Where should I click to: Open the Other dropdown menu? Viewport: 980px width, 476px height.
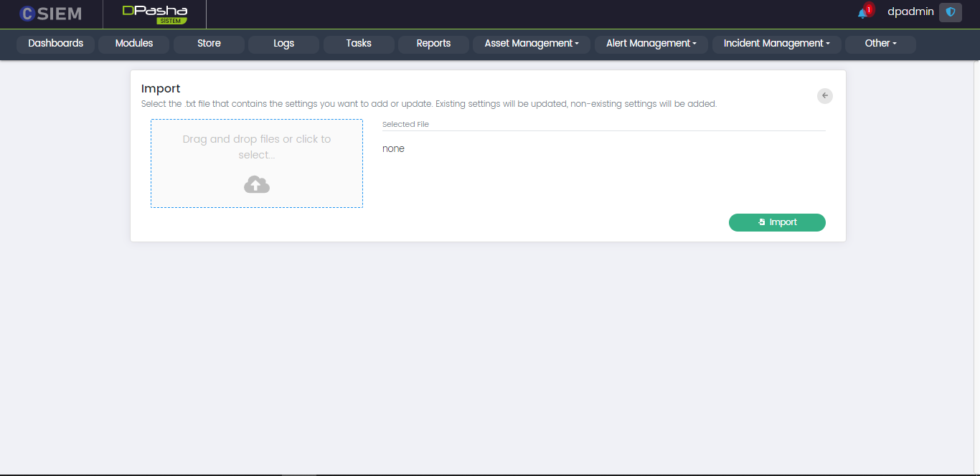tap(880, 44)
